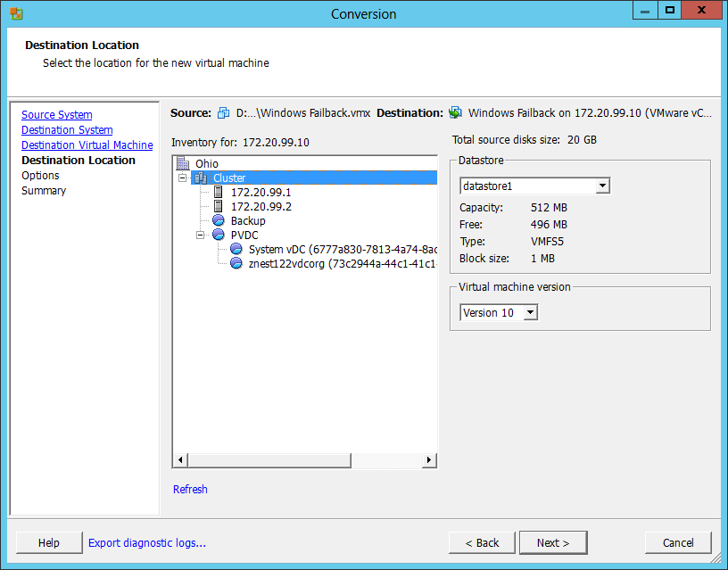Click the Backup resource pool icon

point(219,220)
